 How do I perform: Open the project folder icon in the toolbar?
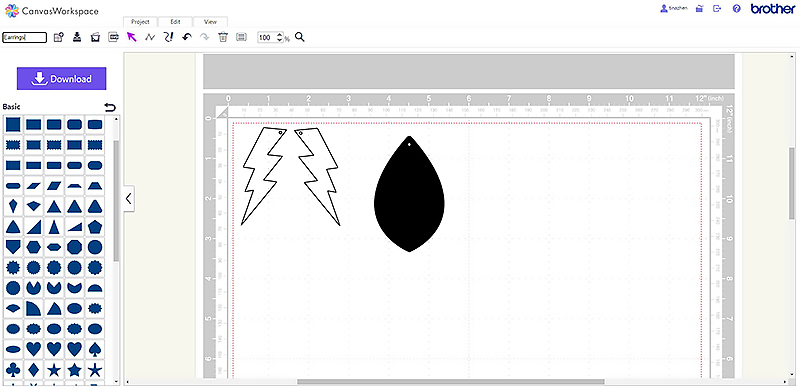click(x=95, y=37)
